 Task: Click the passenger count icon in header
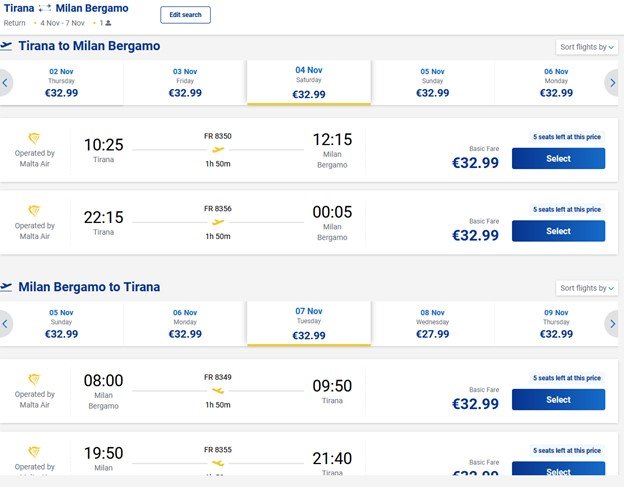(x=109, y=23)
